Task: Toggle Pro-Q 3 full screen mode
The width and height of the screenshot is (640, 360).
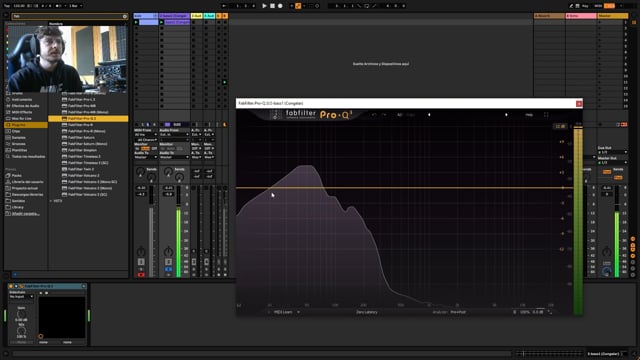Action: [x=546, y=115]
